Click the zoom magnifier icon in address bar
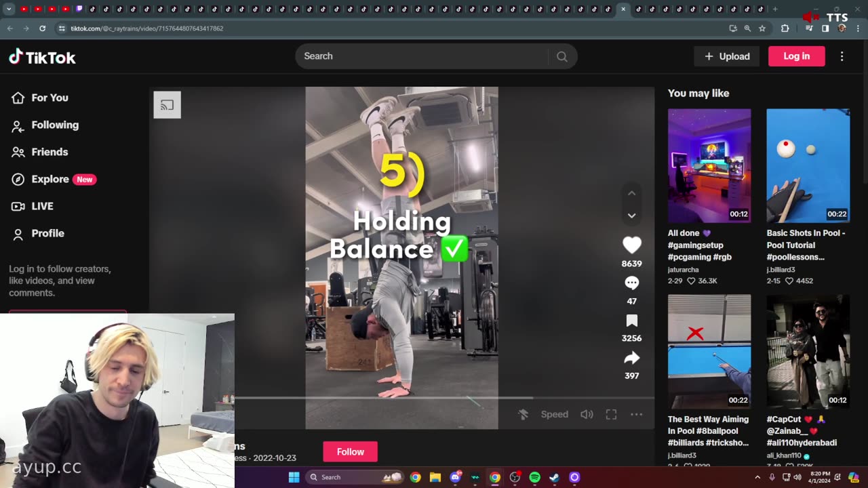This screenshot has width=868, height=488. (x=747, y=28)
